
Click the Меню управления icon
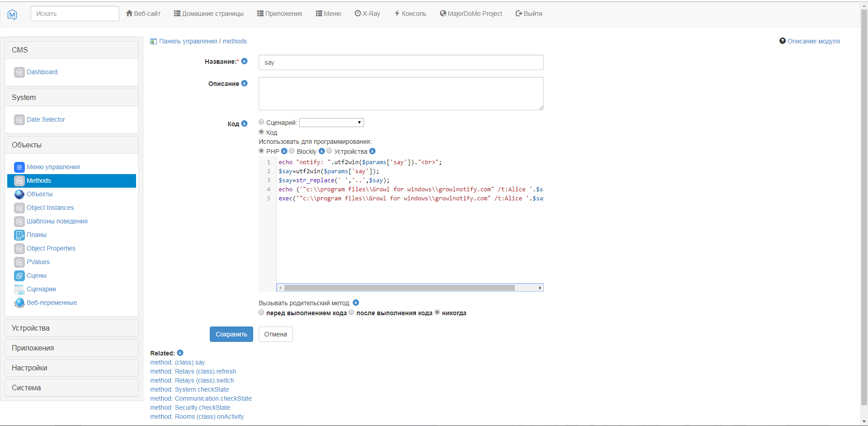(19, 167)
